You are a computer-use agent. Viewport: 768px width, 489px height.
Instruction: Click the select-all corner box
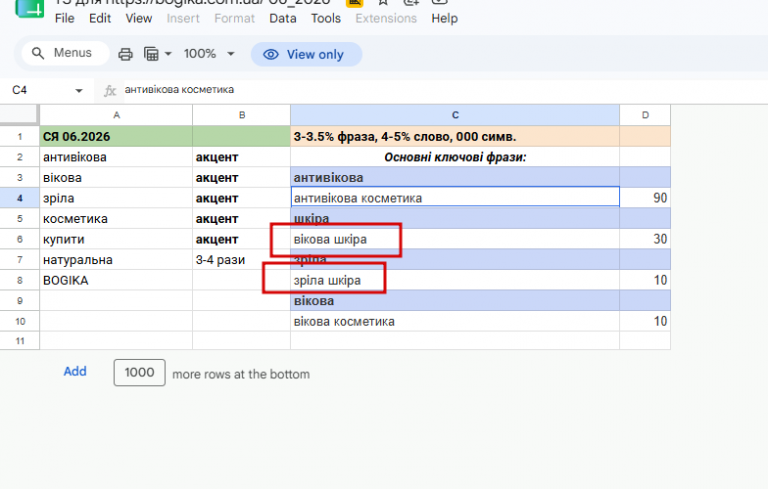click(x=19, y=115)
